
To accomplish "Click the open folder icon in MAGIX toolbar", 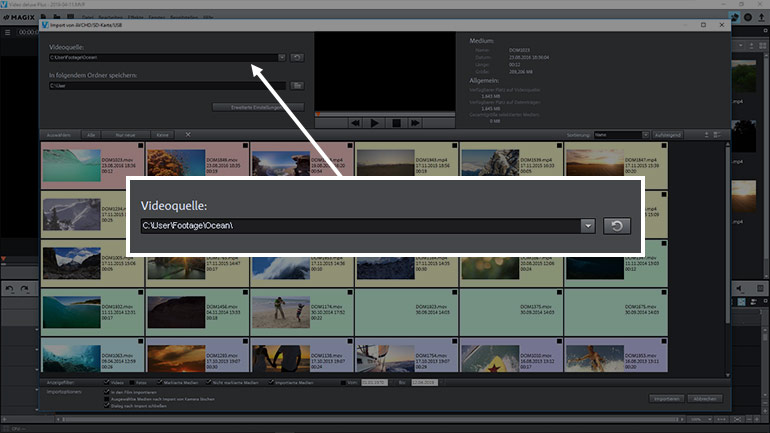I will pyautogui.click(x=57, y=17).
